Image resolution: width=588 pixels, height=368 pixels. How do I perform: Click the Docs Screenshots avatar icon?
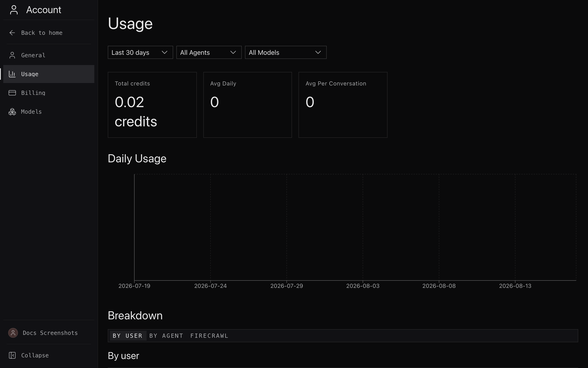(x=13, y=333)
